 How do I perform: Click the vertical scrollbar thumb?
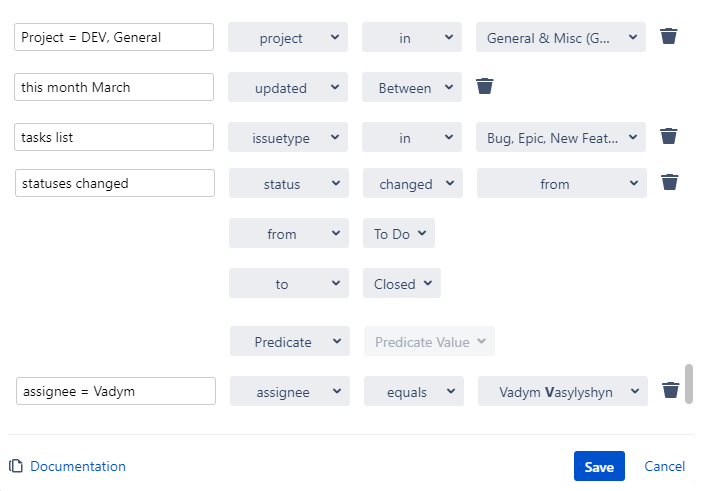(689, 384)
